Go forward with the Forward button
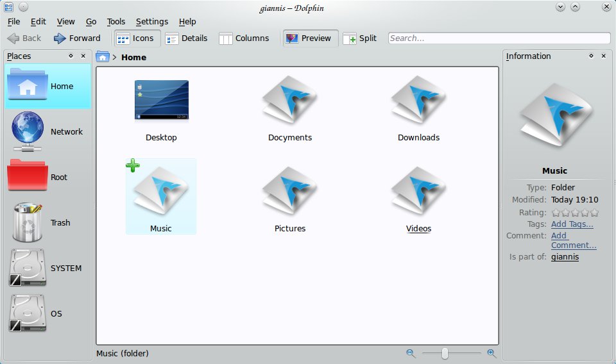 click(77, 38)
